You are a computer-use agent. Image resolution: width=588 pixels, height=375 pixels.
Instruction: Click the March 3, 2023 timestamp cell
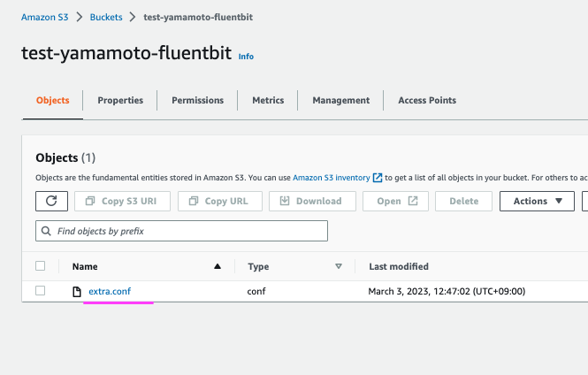(x=447, y=291)
